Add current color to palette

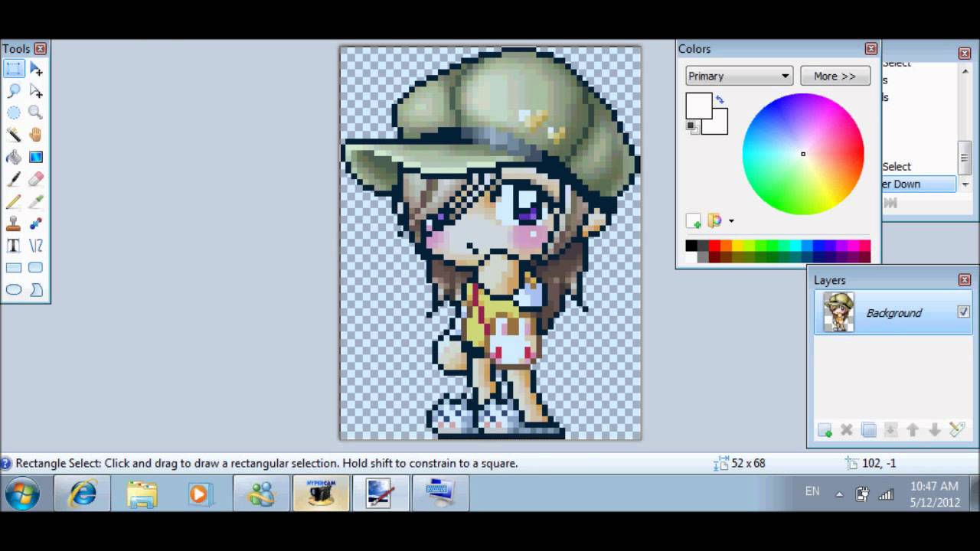tap(694, 221)
